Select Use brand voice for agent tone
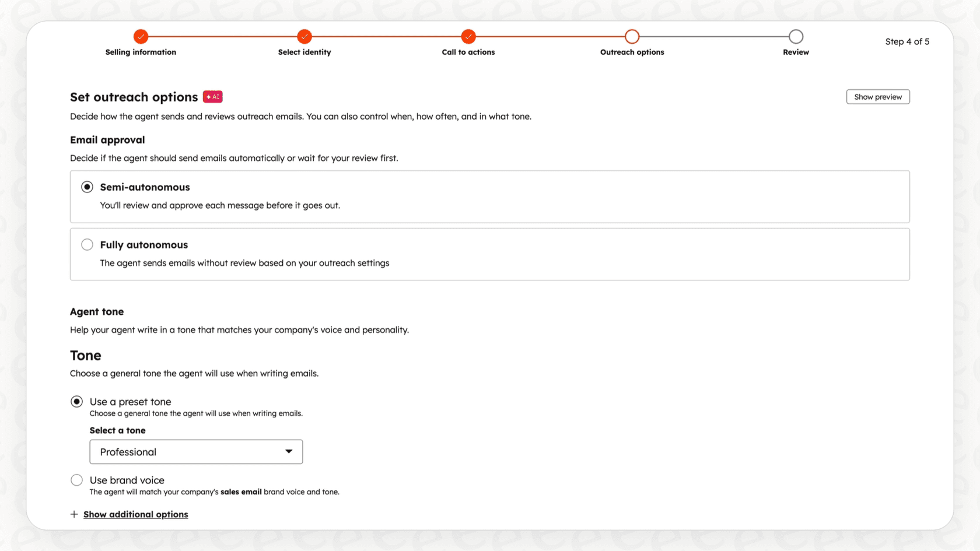980x551 pixels. coord(76,480)
